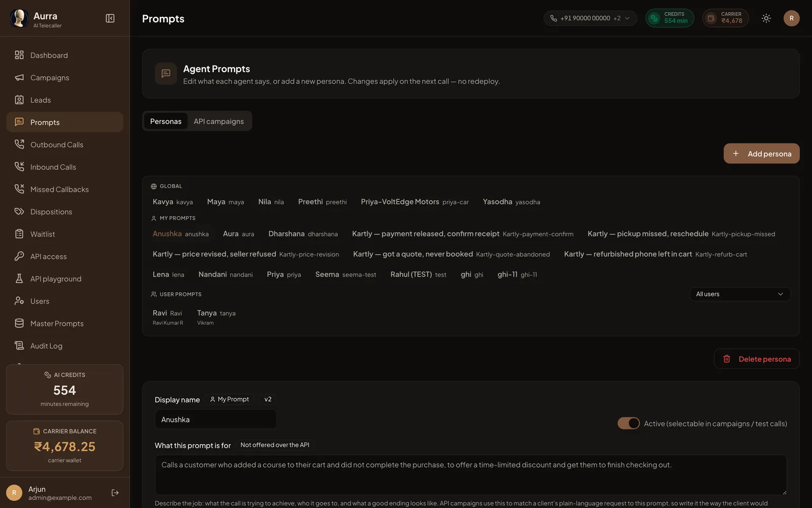812x508 pixels.
Task: Click the logout icon next to Arjun
Action: click(x=115, y=493)
